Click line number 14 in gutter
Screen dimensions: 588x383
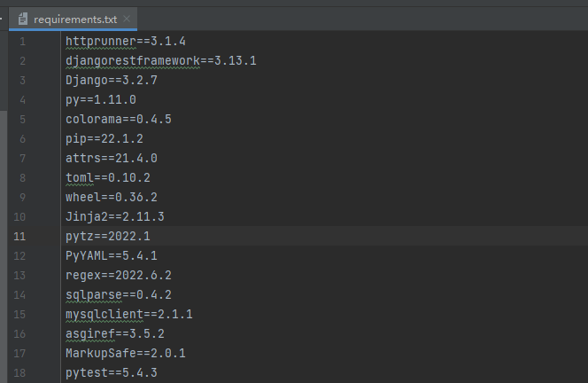19,295
